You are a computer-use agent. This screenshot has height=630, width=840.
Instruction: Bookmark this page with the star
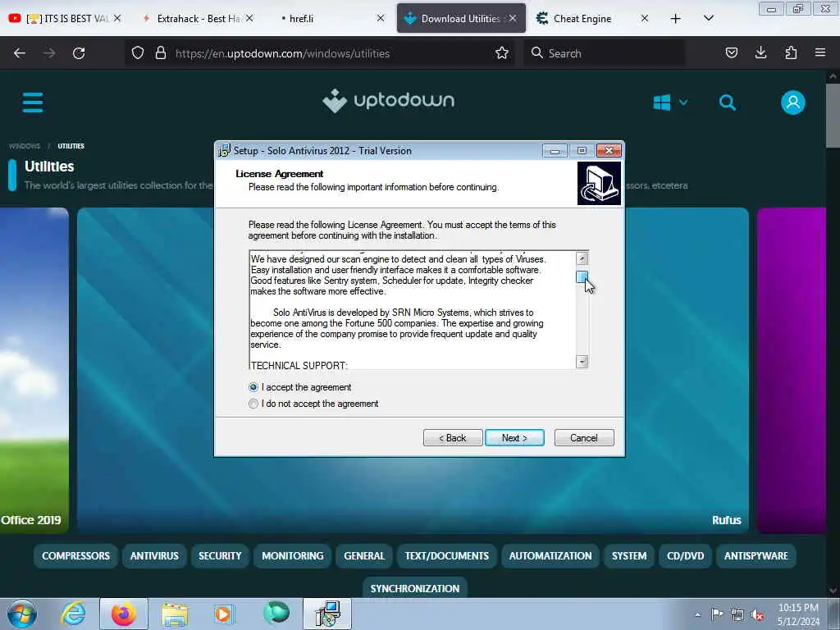point(502,53)
